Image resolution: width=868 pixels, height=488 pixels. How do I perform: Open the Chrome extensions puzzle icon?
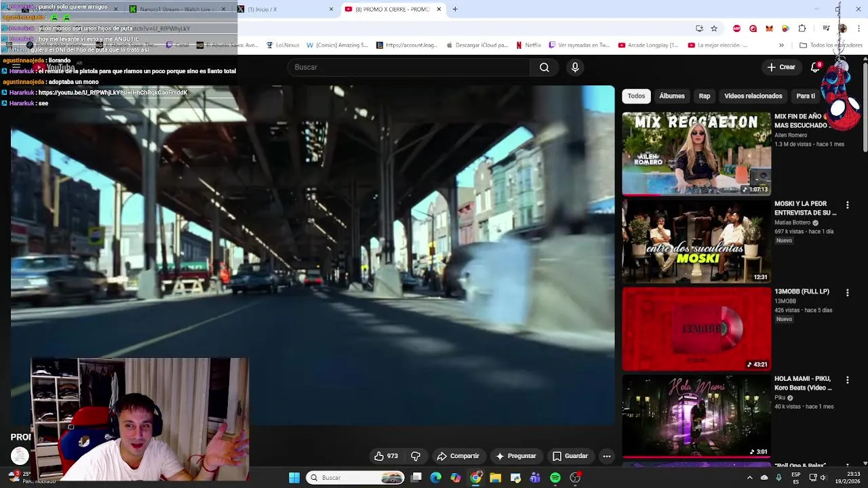802,28
